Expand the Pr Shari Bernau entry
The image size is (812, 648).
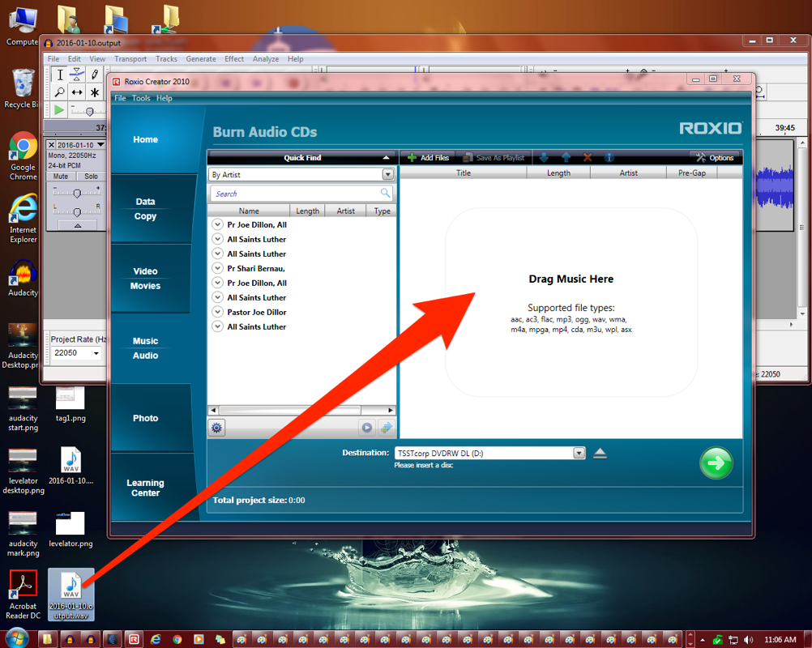pos(217,268)
